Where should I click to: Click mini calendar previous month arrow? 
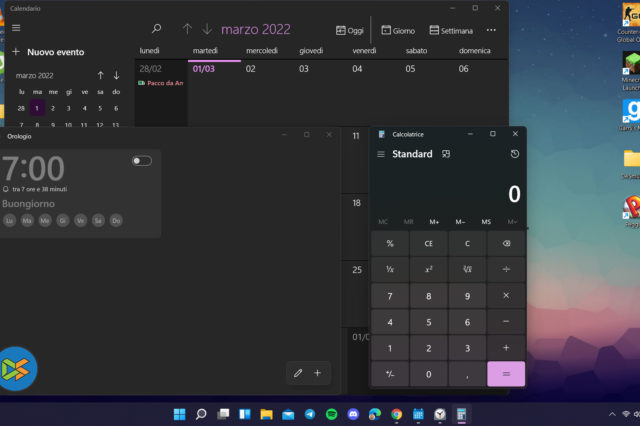pos(100,75)
